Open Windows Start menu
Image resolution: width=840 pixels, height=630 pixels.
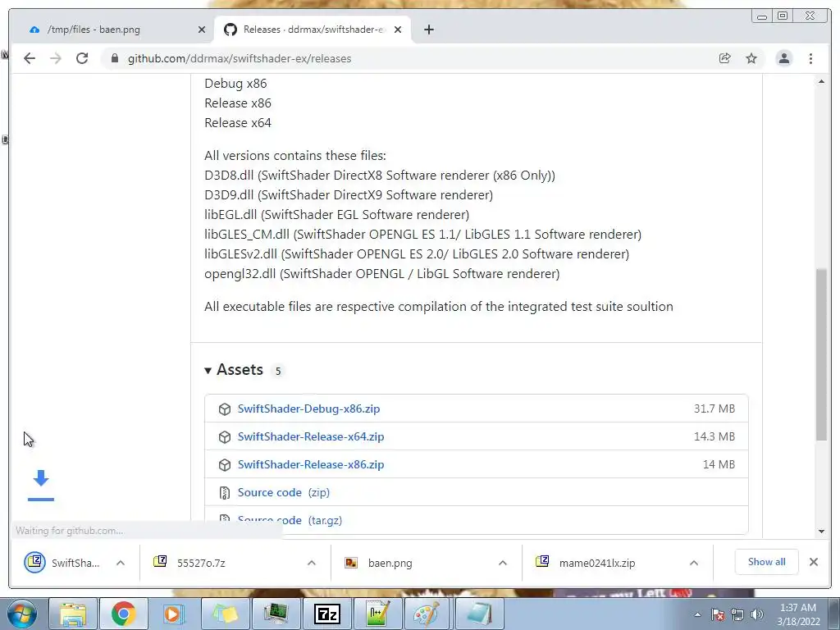[21, 614]
